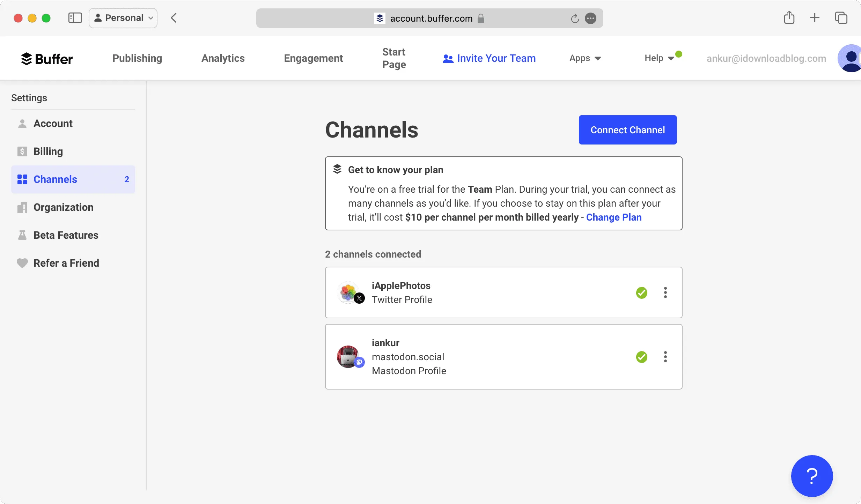This screenshot has width=861, height=504.
Task: Click the lock icon in the address bar
Action: pos(481,18)
